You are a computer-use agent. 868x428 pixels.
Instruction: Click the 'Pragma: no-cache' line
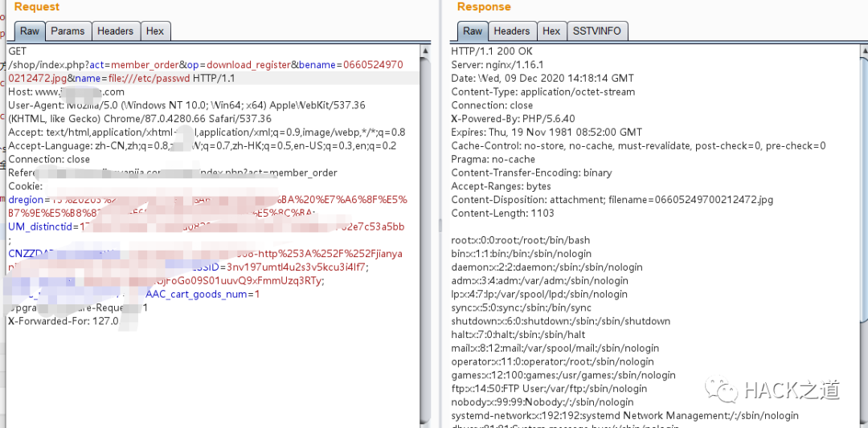click(493, 159)
